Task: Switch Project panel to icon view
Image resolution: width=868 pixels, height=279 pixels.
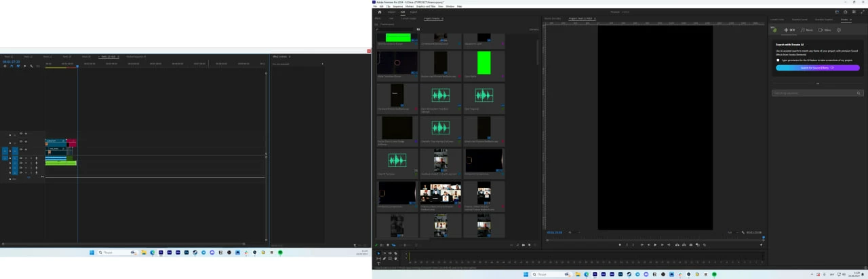Action: pos(388,245)
